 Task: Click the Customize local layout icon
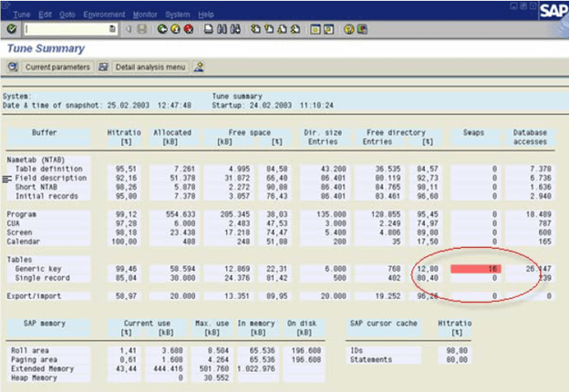point(363,29)
